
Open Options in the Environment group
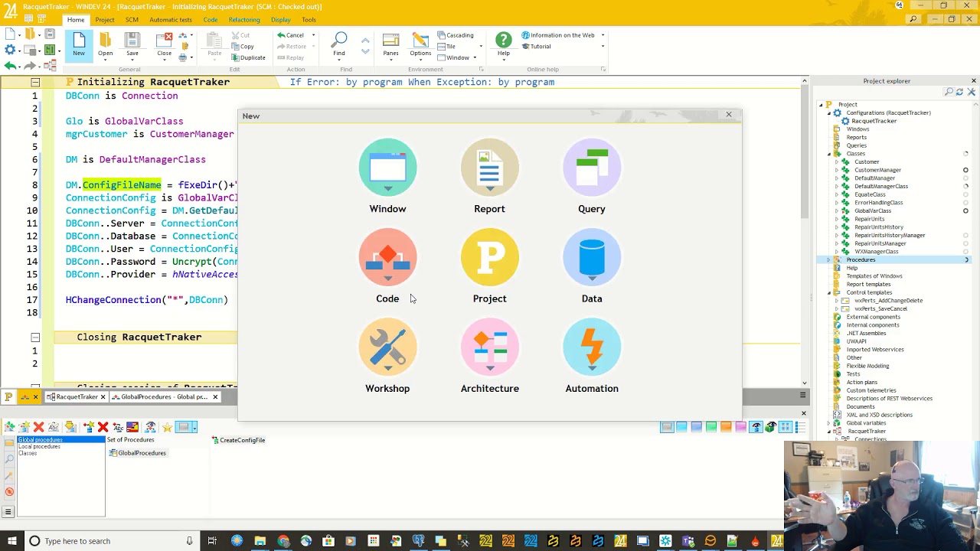coord(420,45)
